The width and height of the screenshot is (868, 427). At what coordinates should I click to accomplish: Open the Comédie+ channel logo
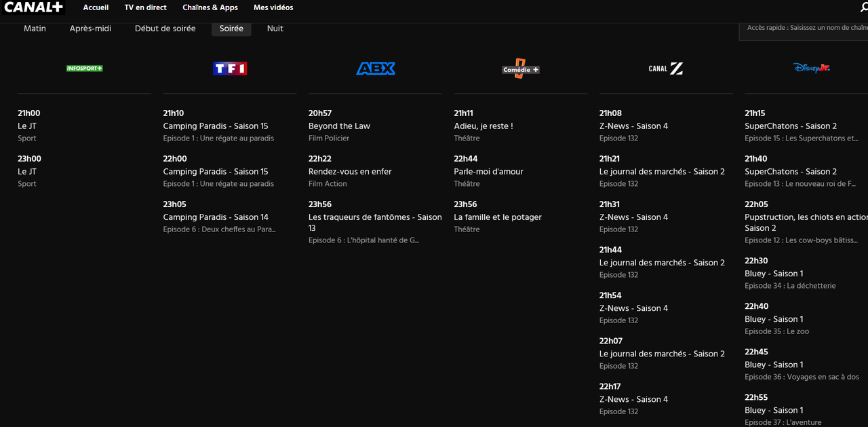pos(521,69)
